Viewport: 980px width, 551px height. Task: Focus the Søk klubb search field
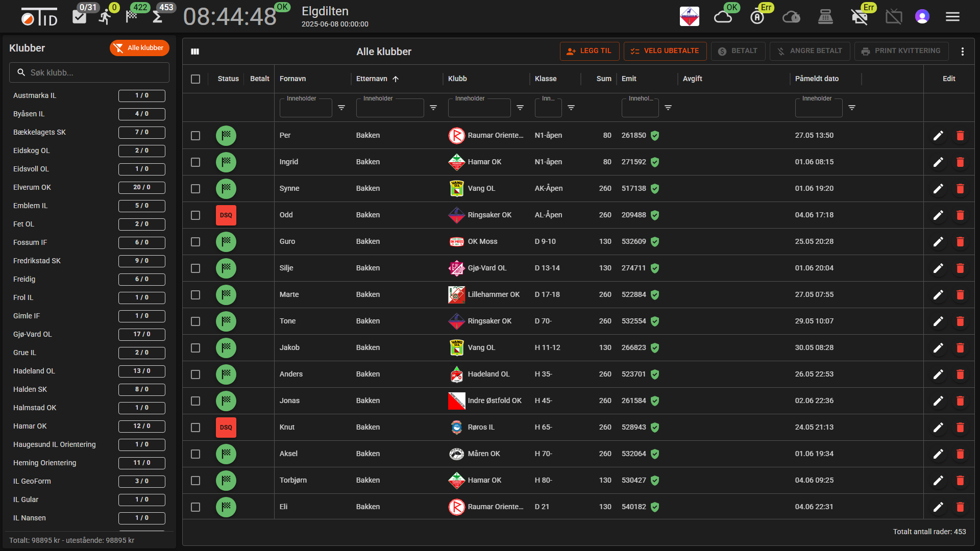pos(89,73)
